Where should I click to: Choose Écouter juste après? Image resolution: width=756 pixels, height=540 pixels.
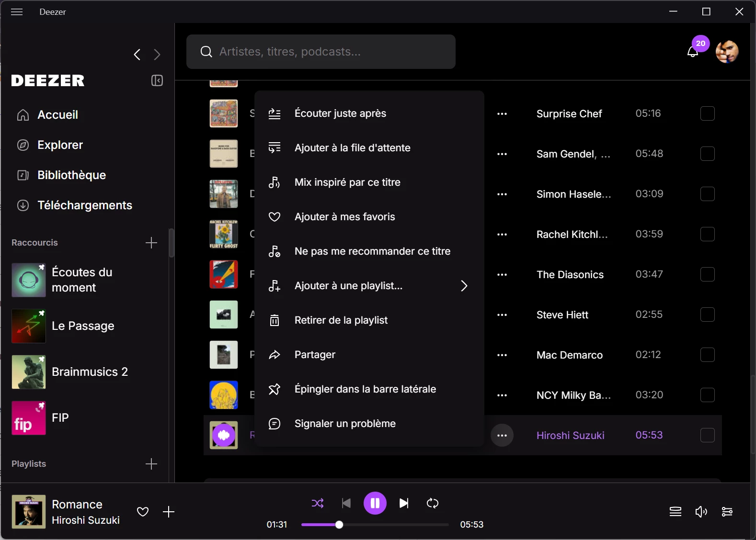point(369,113)
